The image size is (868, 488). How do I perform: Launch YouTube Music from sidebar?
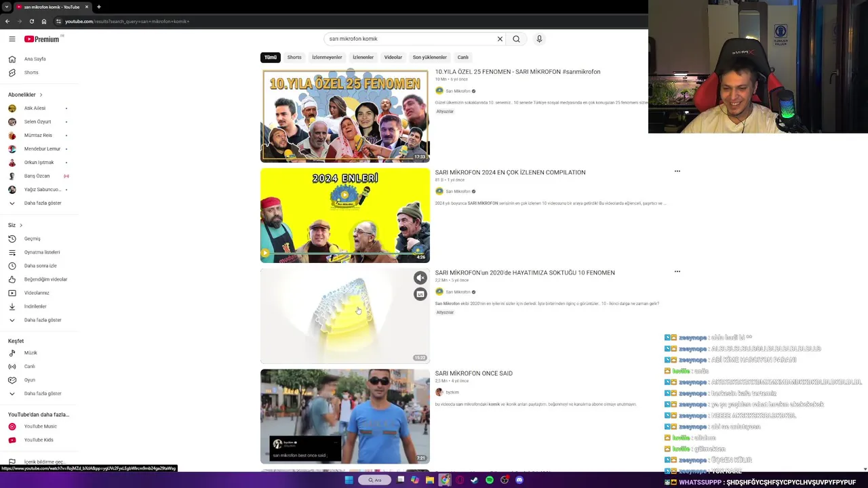[41, 426]
